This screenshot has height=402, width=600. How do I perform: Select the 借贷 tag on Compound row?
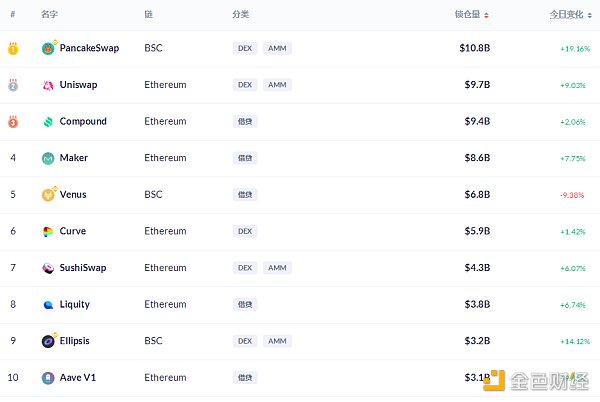245,121
